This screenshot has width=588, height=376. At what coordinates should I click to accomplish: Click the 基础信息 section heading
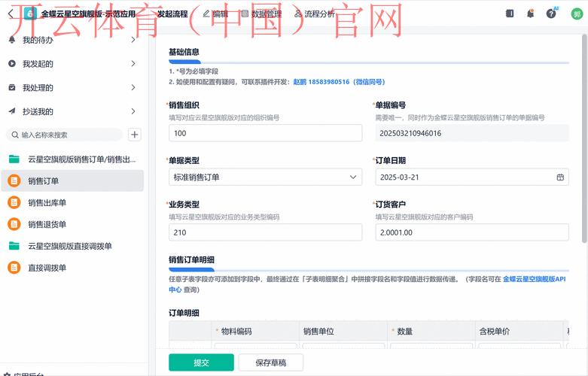click(x=184, y=52)
